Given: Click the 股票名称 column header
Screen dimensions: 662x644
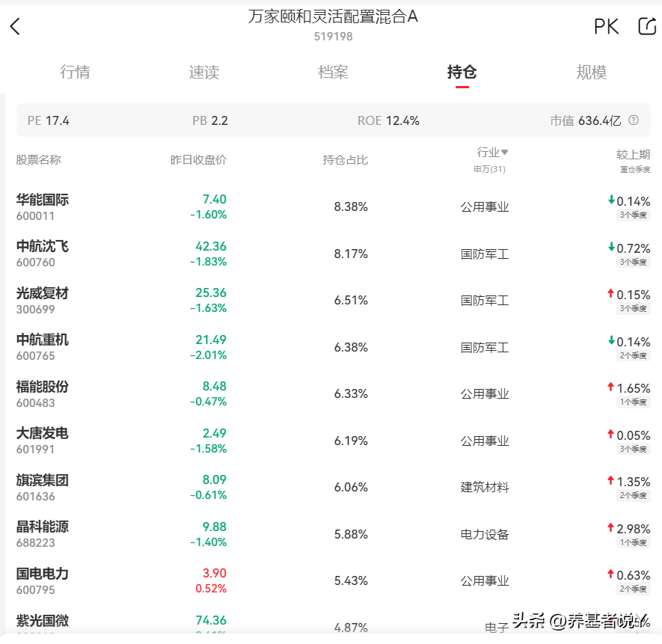Looking at the screenshot, I should pyautogui.click(x=38, y=159).
